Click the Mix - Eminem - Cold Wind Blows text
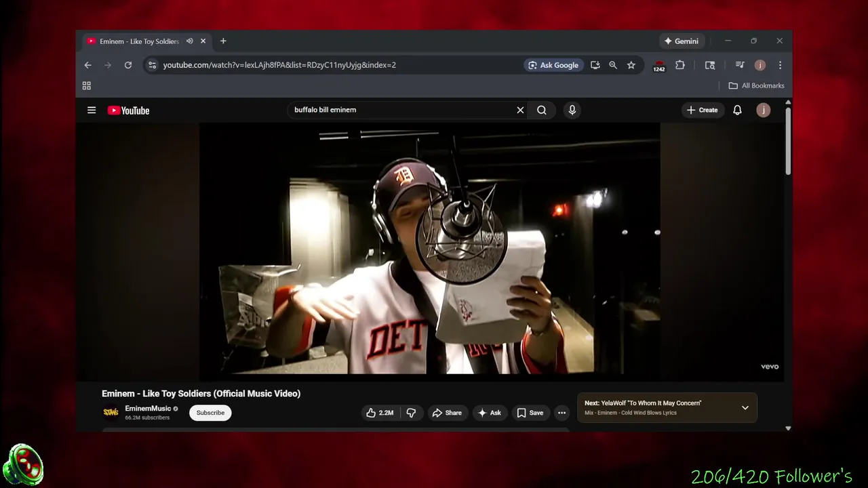 pyautogui.click(x=631, y=413)
